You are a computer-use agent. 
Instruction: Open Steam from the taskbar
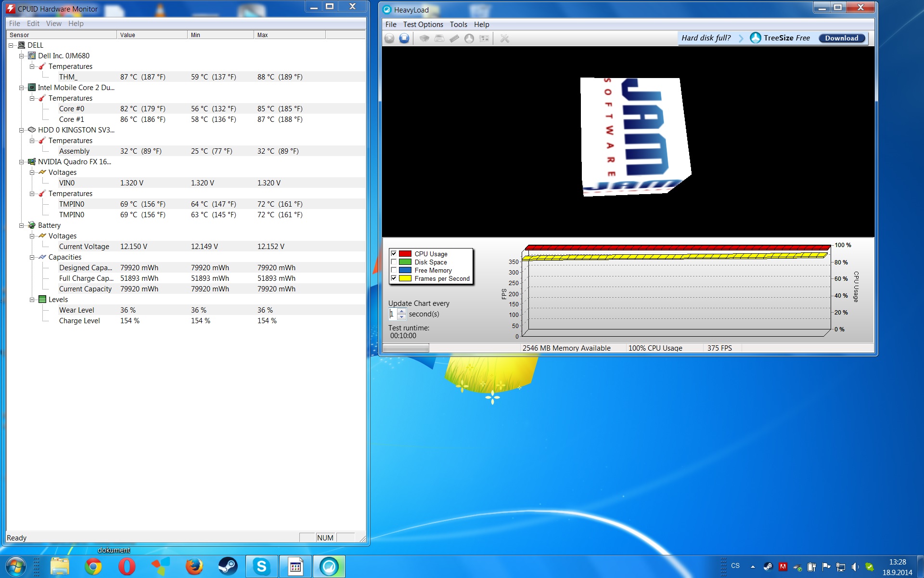point(228,566)
